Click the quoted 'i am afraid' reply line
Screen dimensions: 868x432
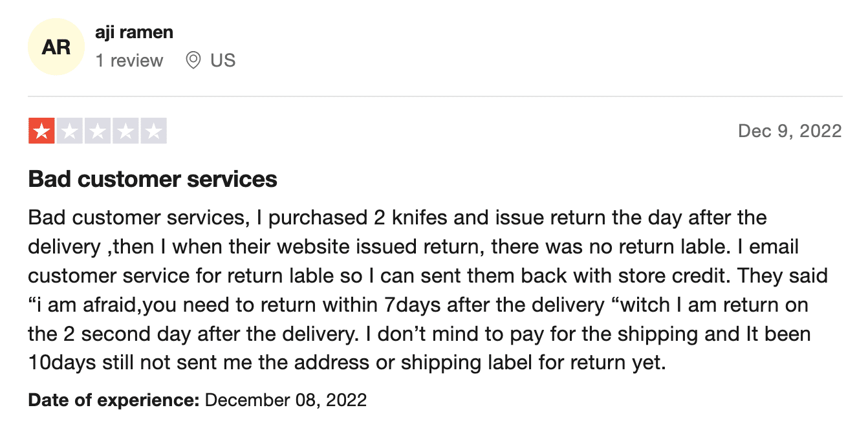[418, 305]
